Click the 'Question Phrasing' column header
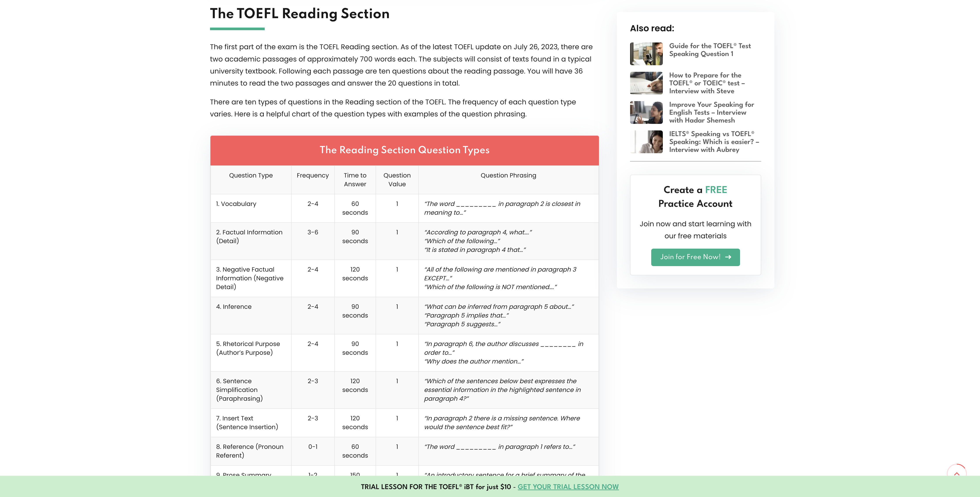 tap(508, 176)
